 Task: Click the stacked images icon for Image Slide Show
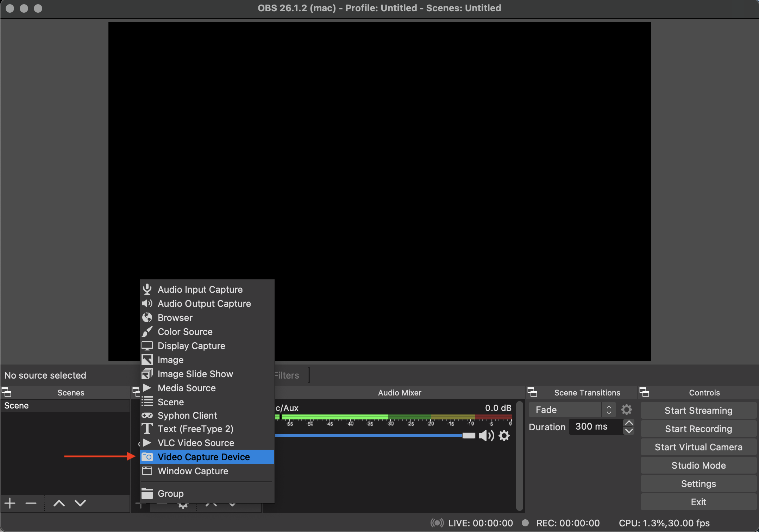(147, 374)
